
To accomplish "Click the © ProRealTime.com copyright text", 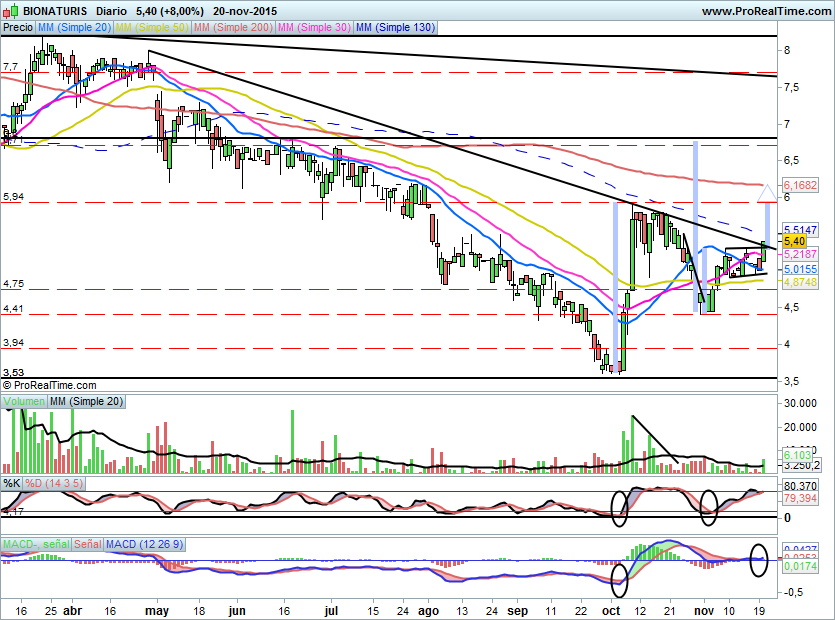I will tap(50, 385).
